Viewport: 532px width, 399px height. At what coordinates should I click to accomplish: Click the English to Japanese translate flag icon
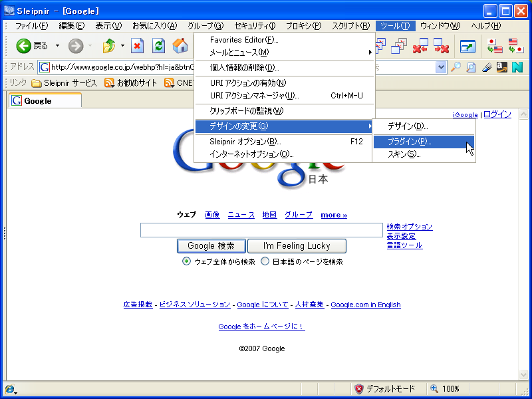coord(516,46)
